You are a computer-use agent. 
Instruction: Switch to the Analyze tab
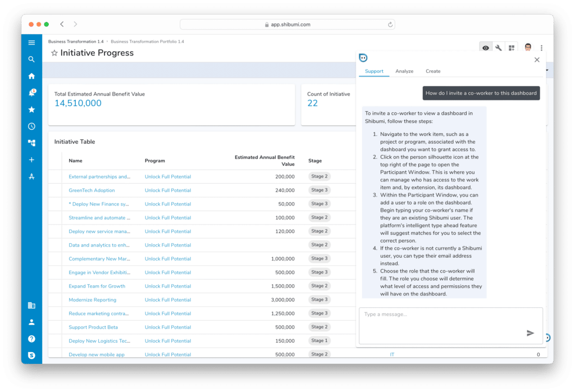[404, 71]
